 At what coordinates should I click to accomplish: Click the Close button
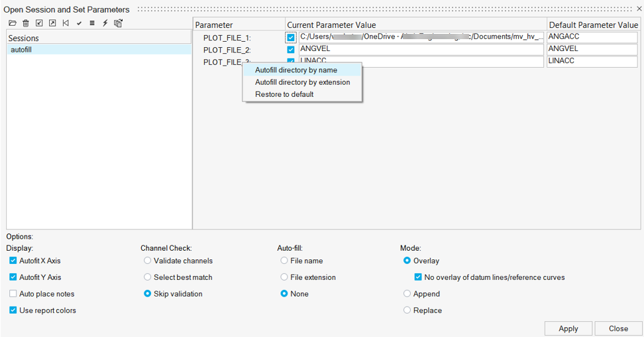point(618,328)
